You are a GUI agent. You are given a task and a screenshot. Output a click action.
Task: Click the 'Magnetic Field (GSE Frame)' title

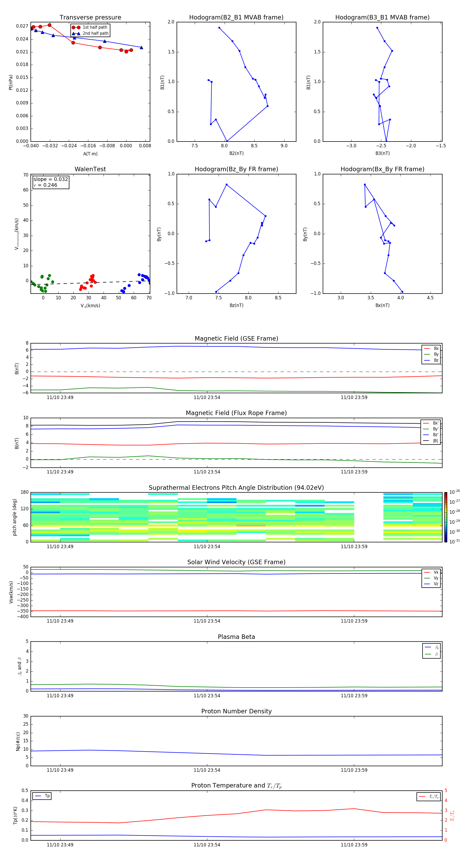(x=236, y=339)
